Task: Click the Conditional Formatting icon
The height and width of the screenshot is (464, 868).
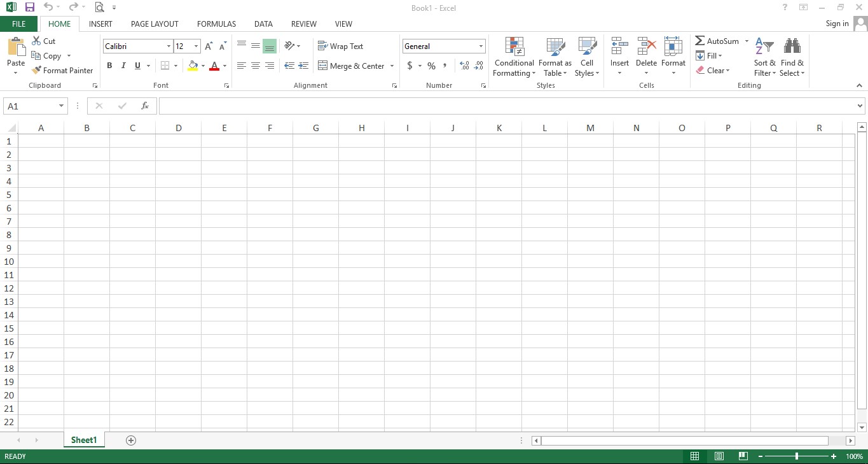Action: (514, 47)
